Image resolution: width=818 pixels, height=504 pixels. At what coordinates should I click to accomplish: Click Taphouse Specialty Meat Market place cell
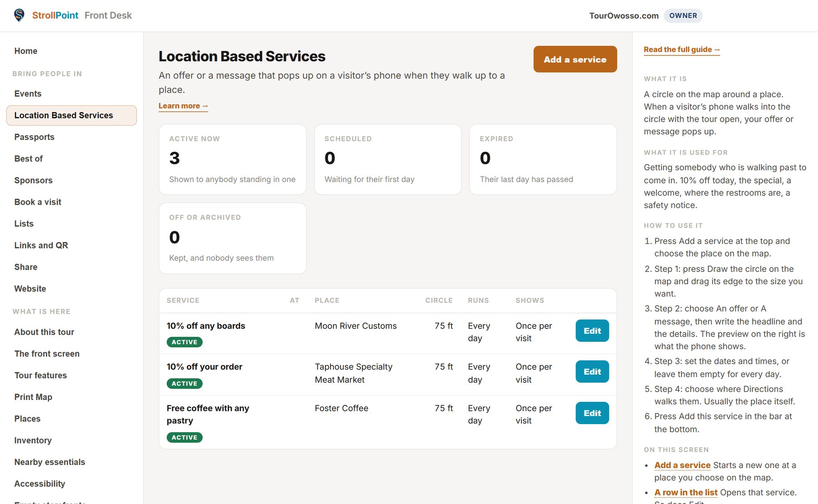(354, 373)
